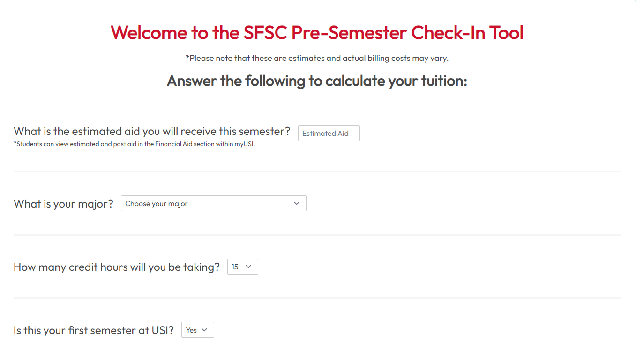
Task: Click the SFSC Pre-Semester Check-In heading
Action: [x=316, y=33]
